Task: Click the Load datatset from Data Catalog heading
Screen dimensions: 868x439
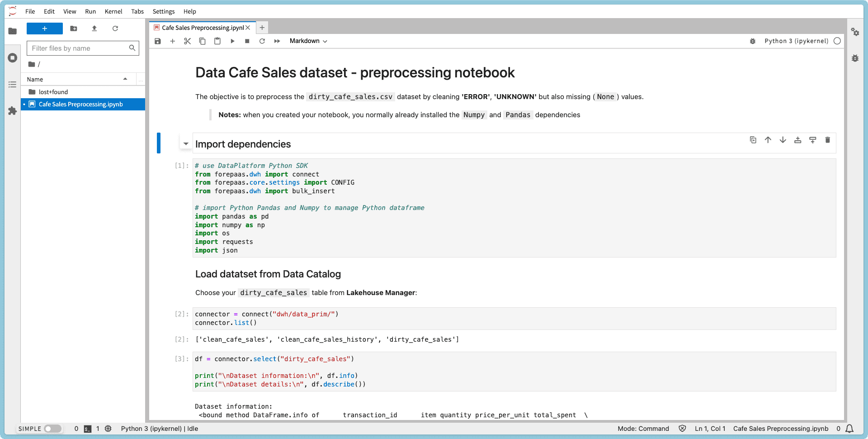Action: coord(268,274)
